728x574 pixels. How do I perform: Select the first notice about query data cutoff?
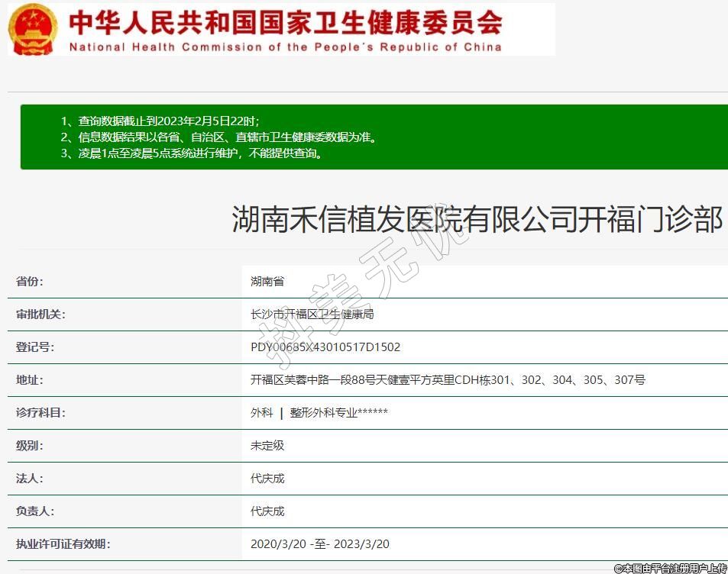point(160,121)
